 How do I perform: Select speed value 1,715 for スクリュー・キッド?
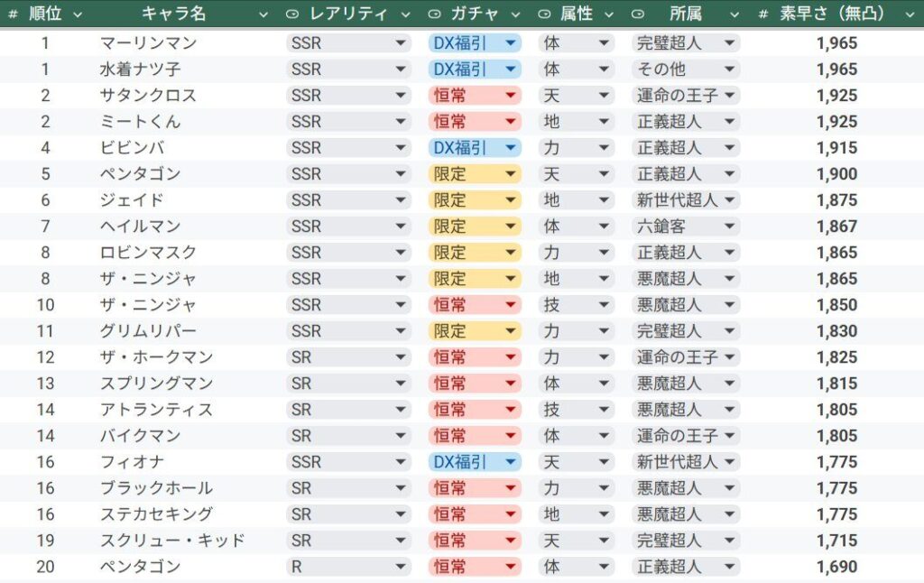[836, 541]
